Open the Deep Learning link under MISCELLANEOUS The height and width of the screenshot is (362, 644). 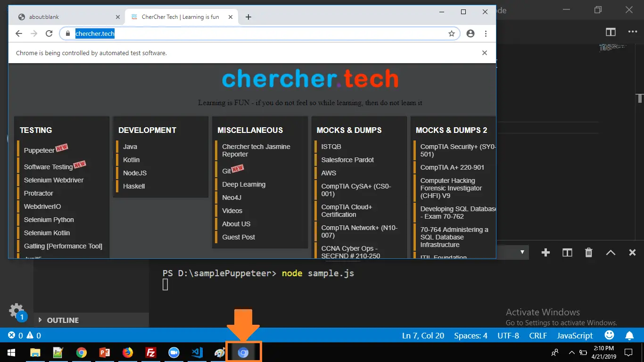point(244,184)
